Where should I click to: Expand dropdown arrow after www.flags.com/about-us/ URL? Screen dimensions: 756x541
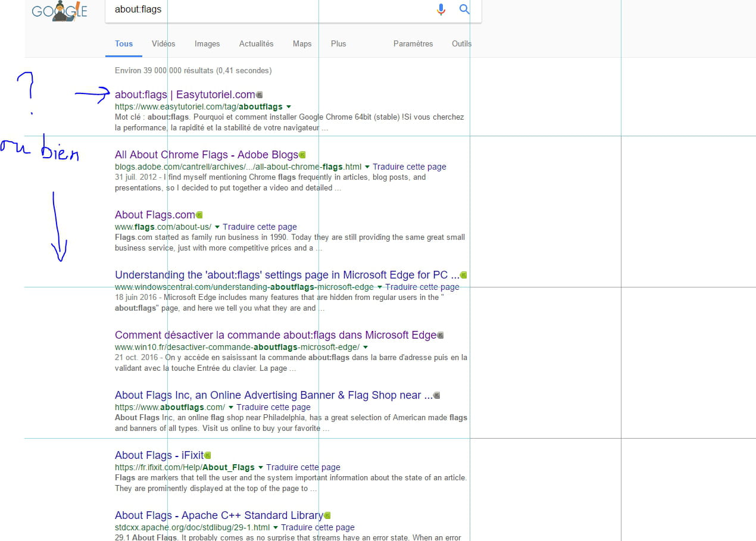coord(217,227)
